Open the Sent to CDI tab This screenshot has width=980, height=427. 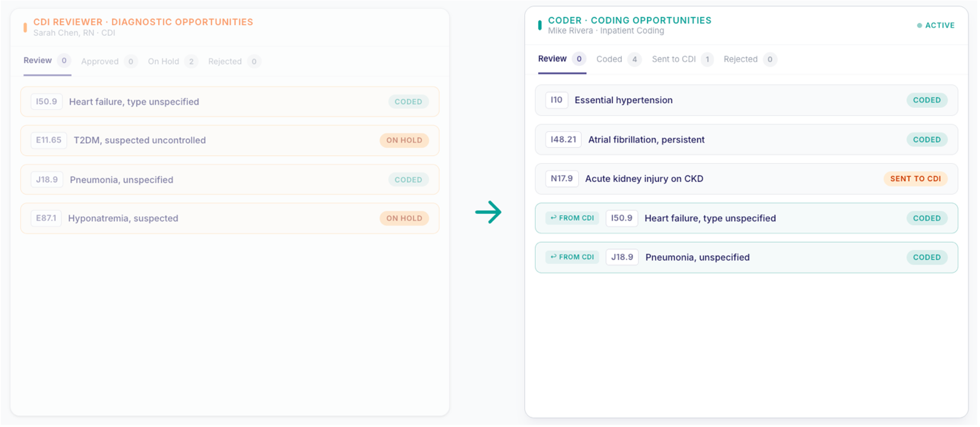(x=683, y=60)
